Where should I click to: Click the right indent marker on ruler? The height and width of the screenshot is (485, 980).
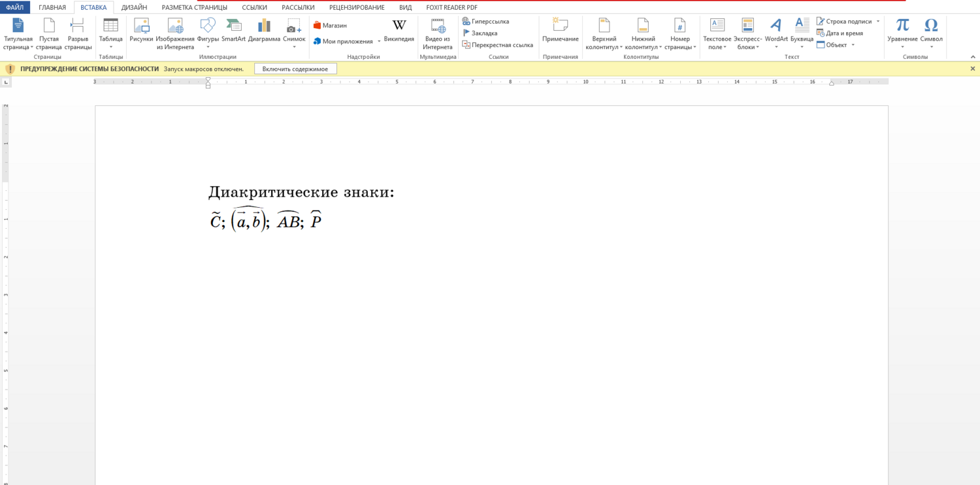pyautogui.click(x=831, y=84)
